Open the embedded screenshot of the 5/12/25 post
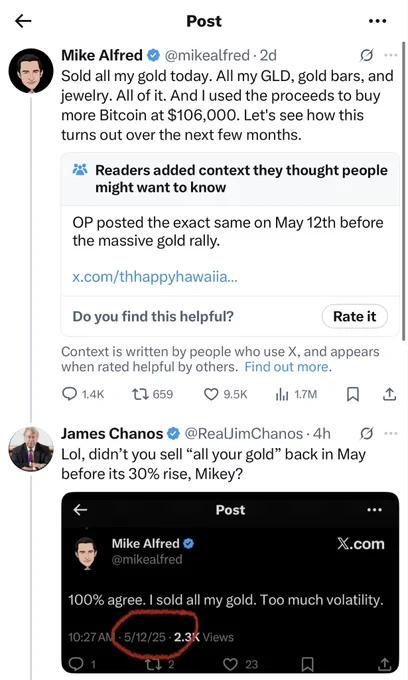408x680 pixels. (x=230, y=582)
